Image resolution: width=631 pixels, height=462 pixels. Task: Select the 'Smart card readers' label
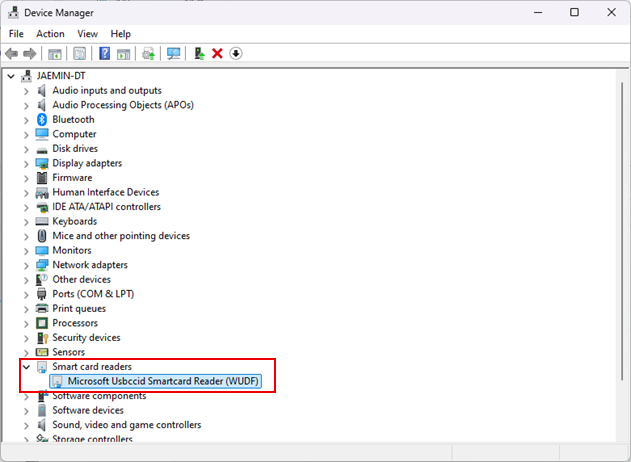92,367
